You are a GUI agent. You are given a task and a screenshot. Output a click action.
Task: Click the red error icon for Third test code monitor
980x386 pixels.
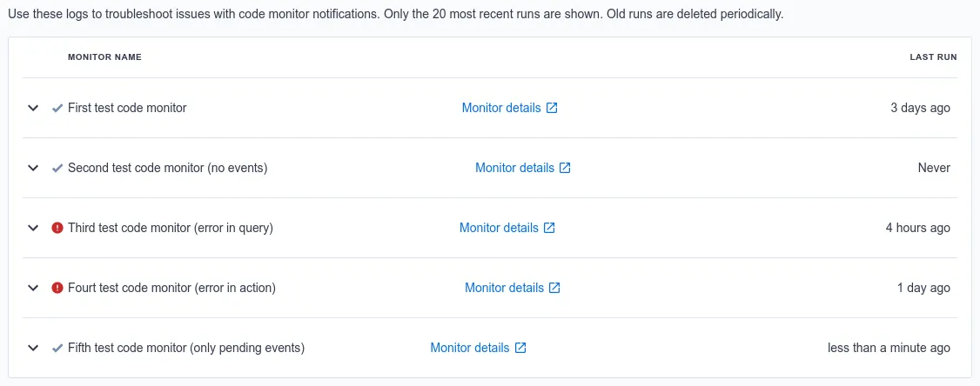coord(57,228)
